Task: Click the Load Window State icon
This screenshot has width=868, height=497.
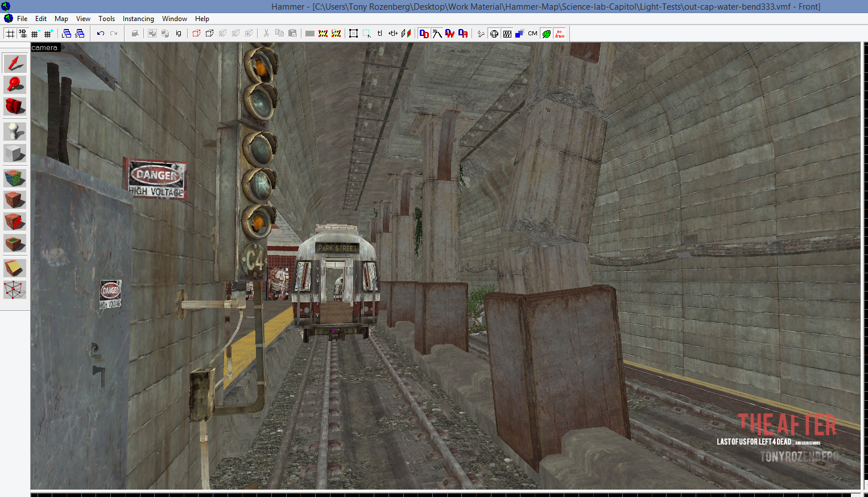Action: [67, 34]
